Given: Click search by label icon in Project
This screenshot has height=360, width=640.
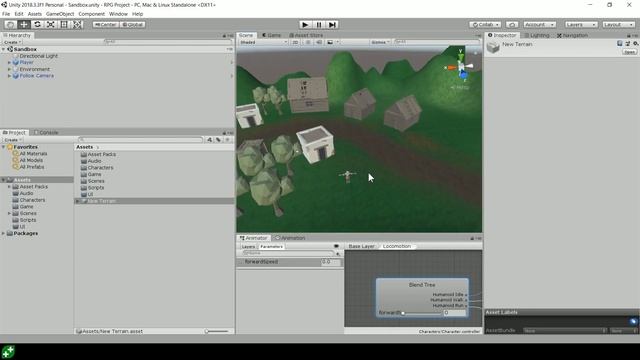Looking at the screenshot, I should (x=218, y=140).
